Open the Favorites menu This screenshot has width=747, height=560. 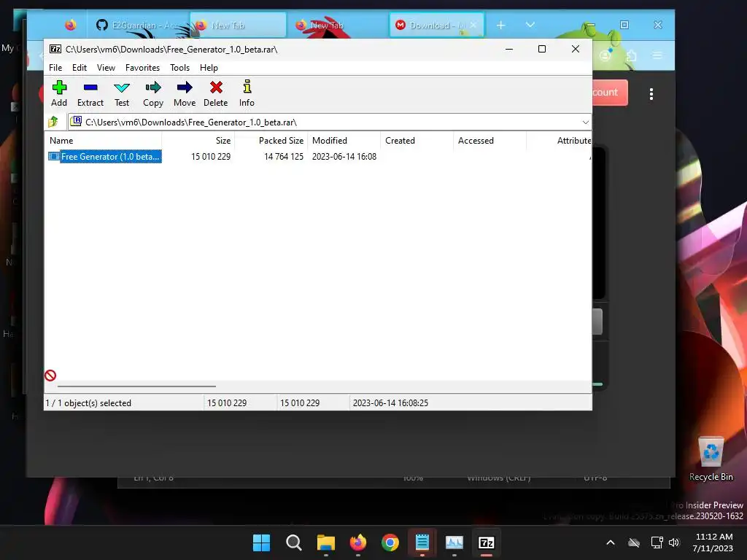pyautogui.click(x=142, y=68)
